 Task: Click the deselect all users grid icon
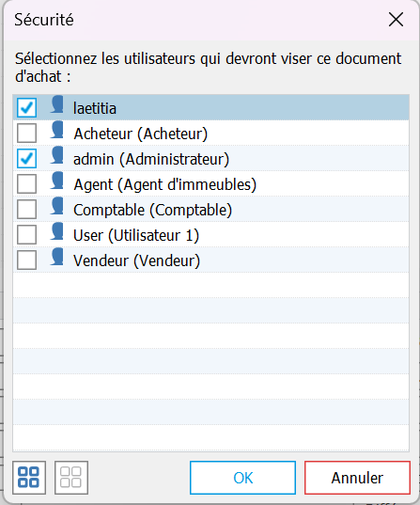pyautogui.click(x=71, y=478)
